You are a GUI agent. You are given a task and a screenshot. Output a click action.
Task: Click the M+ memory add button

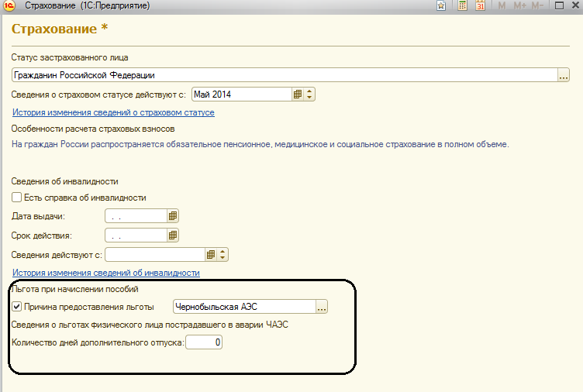click(x=519, y=5)
